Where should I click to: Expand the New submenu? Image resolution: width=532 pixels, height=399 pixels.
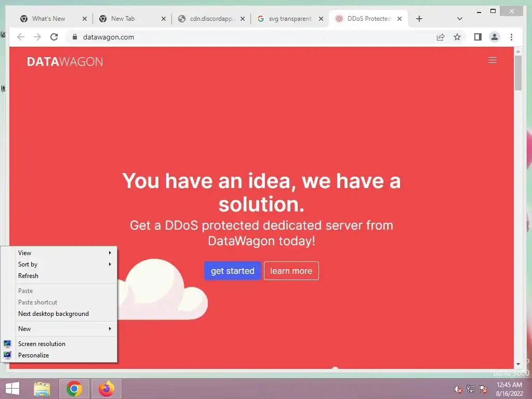point(64,329)
